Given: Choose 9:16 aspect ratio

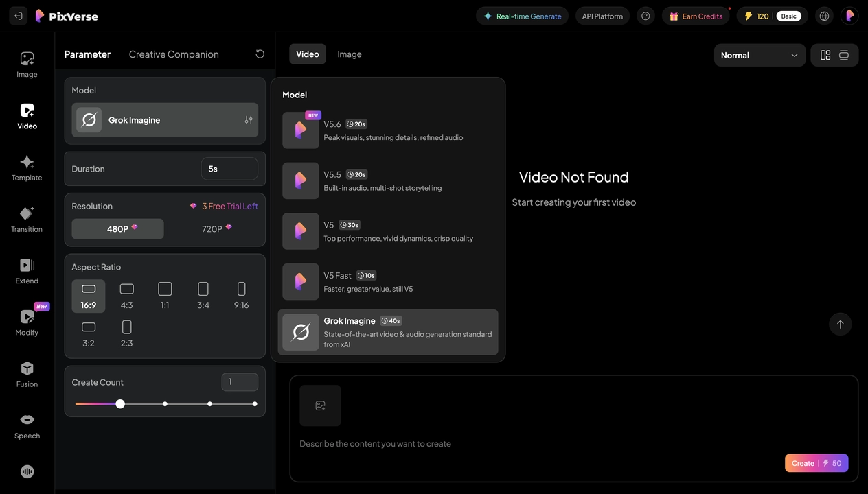Looking at the screenshot, I should point(241,296).
